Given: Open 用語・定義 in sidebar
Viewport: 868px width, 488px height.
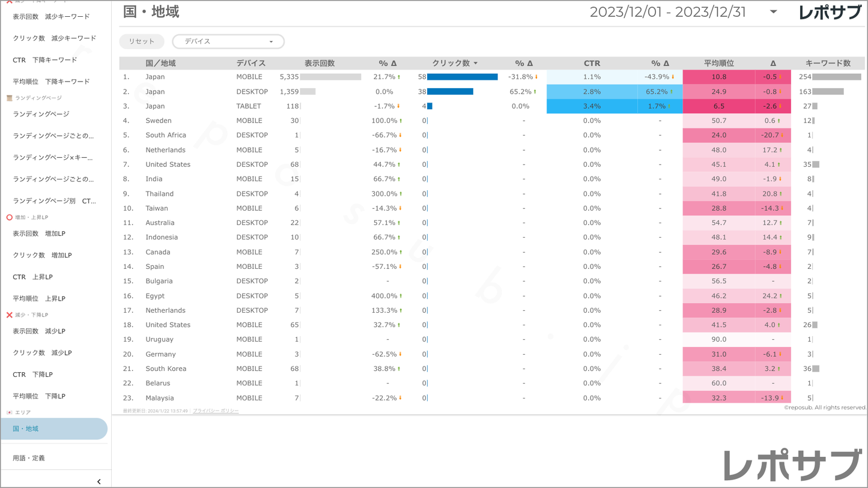Looking at the screenshot, I should click(x=29, y=458).
